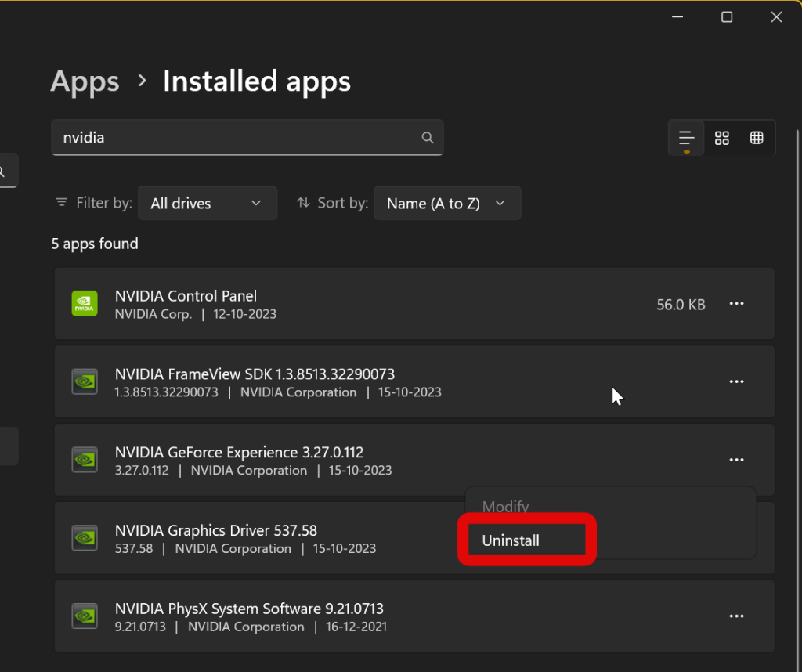This screenshot has height=672, width=802.
Task: Open more options for NVIDIA FrameView SDK
Action: coord(736,382)
